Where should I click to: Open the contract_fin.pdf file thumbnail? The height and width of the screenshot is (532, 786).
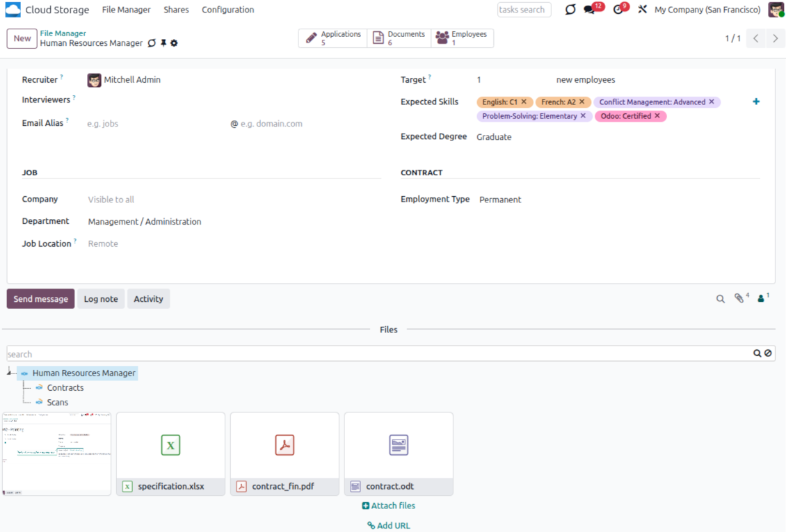(284, 445)
